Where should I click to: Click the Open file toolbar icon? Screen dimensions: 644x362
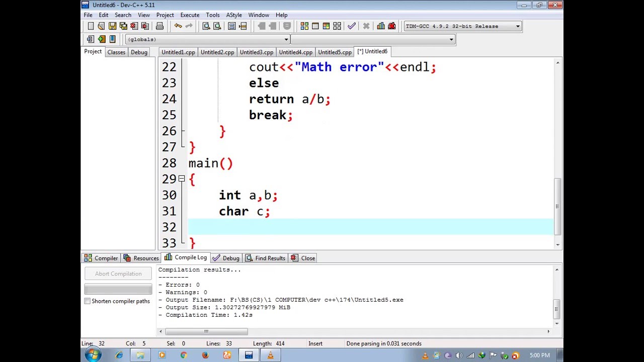coord(101,26)
